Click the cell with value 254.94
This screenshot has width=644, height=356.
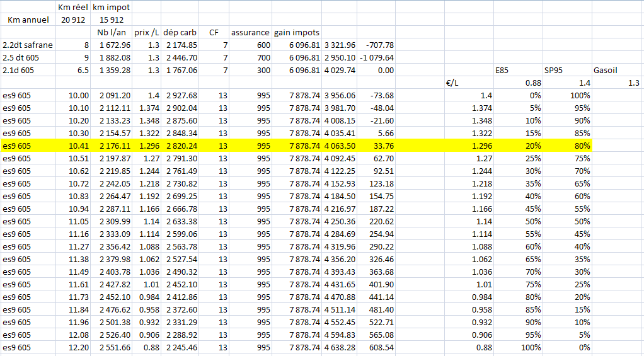(376, 234)
